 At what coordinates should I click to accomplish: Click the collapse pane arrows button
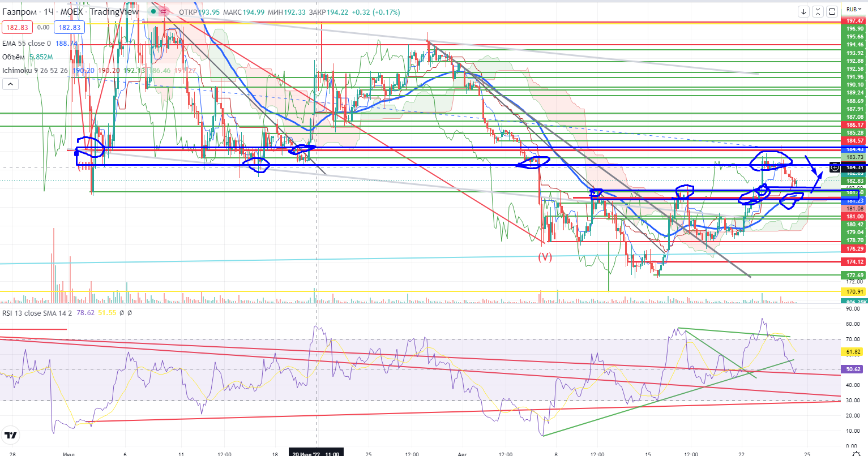pos(818,11)
